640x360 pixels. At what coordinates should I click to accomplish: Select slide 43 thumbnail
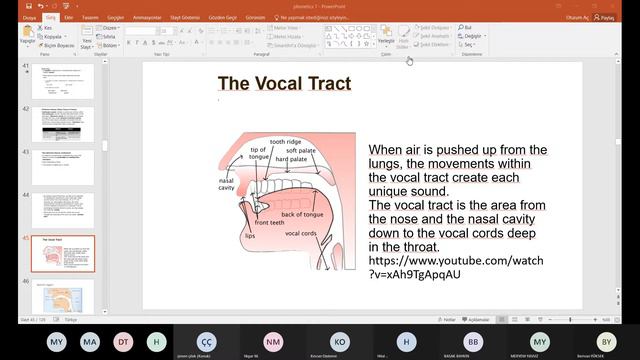(63, 167)
